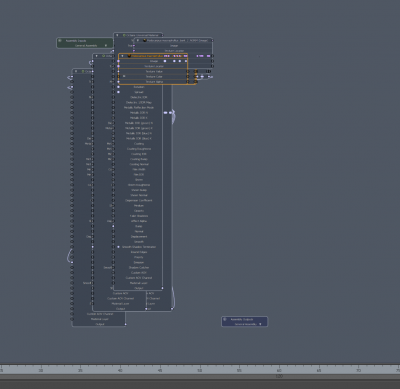Screen dimensions: 400x389
Task: Select the Coating Roughness channel row
Action: 139,149
